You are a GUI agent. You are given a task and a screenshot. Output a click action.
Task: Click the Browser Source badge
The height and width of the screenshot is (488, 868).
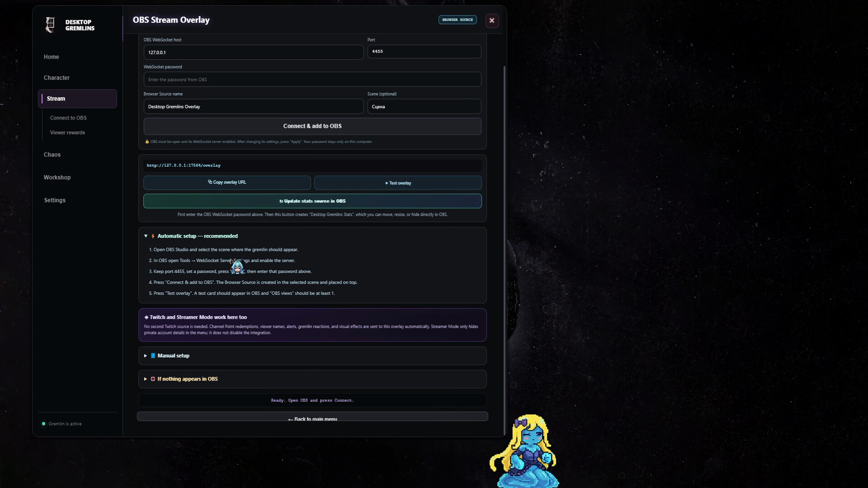[x=458, y=20]
